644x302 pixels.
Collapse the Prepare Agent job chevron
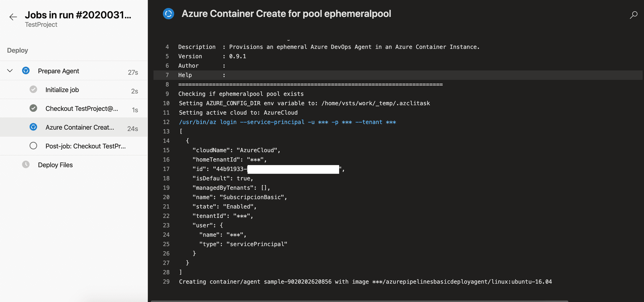10,71
